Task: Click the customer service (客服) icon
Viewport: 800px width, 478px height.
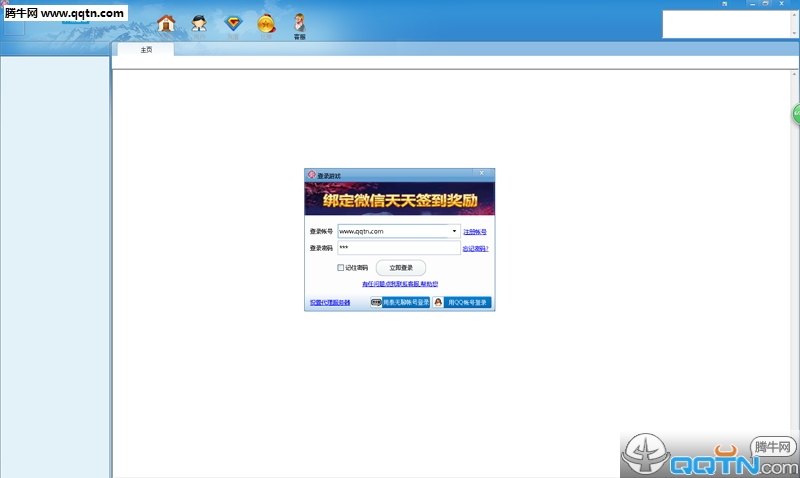Action: pyautogui.click(x=299, y=24)
